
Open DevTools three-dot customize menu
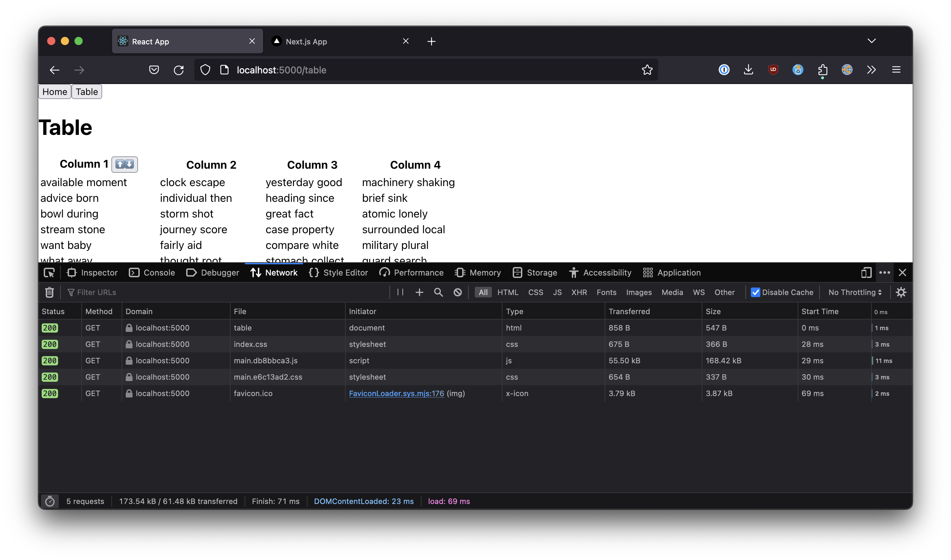coord(885,272)
